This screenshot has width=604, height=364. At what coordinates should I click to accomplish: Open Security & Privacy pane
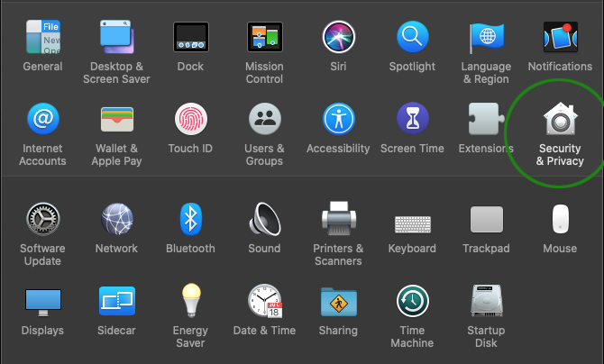(x=561, y=119)
